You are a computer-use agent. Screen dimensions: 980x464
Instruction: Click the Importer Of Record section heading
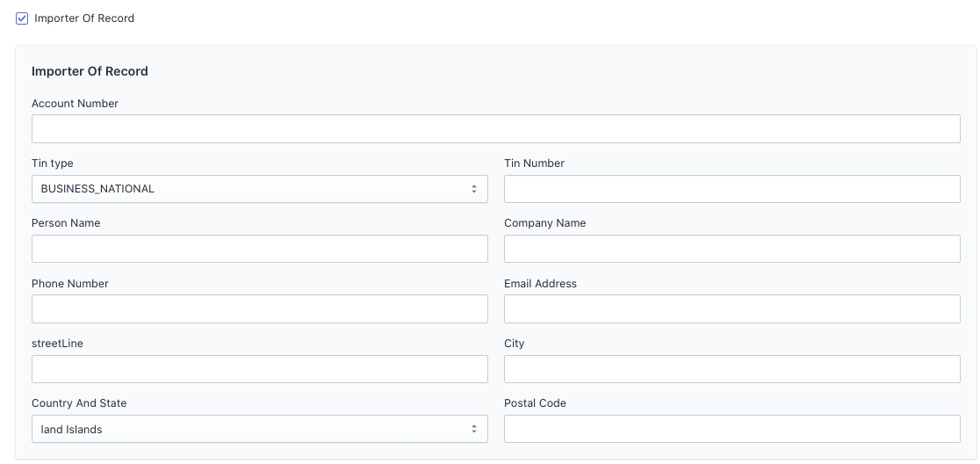coord(90,71)
